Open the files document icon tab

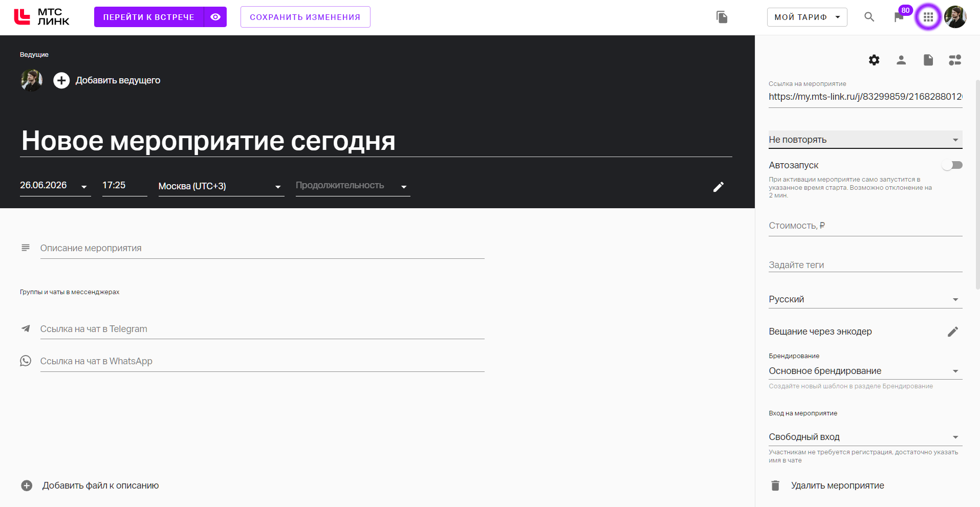coord(928,60)
